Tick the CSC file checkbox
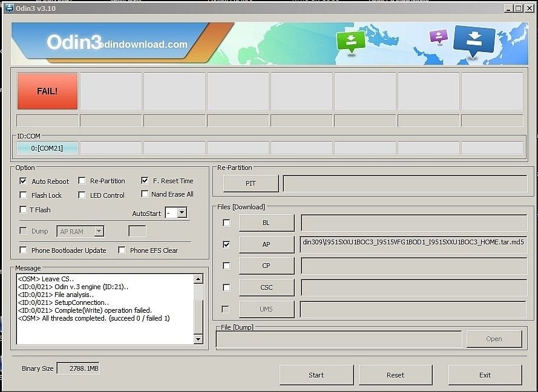538x392 pixels. tap(226, 287)
